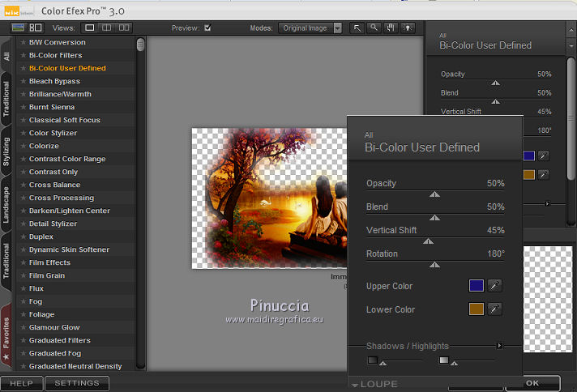
Task: Click the blue Upper Color swatch
Action: (477, 285)
